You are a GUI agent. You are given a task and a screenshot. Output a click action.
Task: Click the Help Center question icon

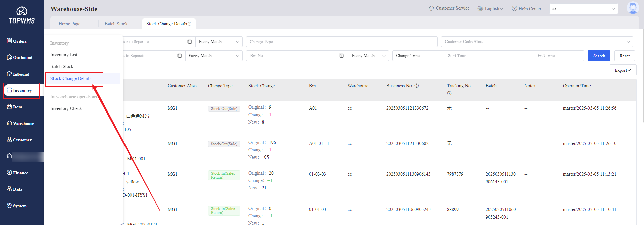[x=514, y=9]
